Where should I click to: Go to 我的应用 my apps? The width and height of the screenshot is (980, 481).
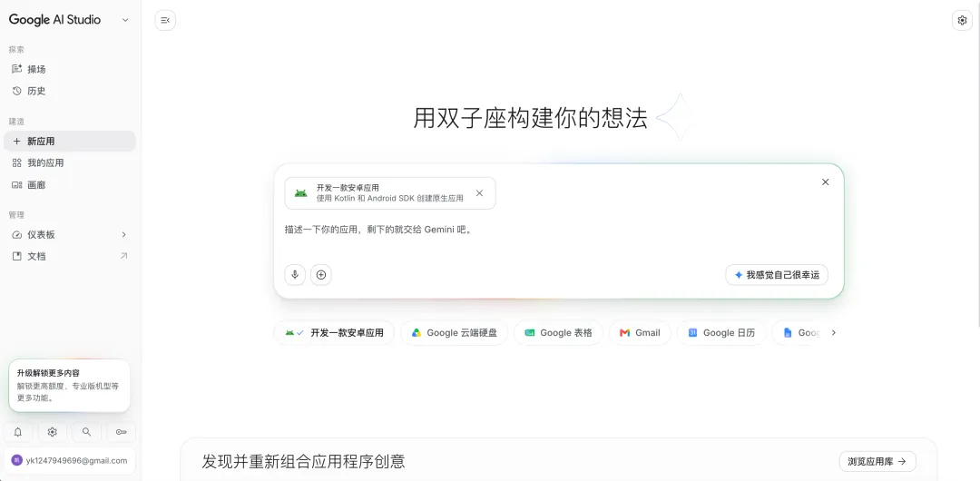pos(69,162)
